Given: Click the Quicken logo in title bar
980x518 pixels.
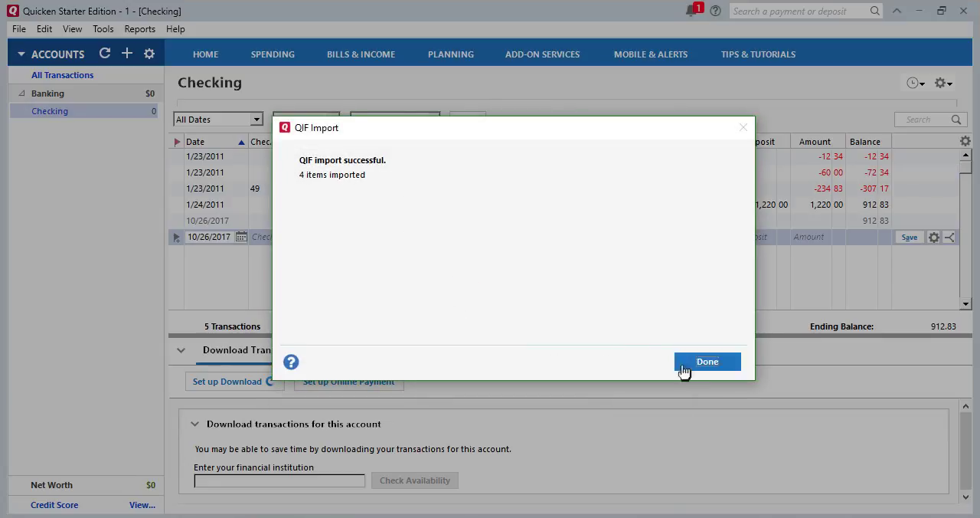Looking at the screenshot, I should (x=12, y=11).
